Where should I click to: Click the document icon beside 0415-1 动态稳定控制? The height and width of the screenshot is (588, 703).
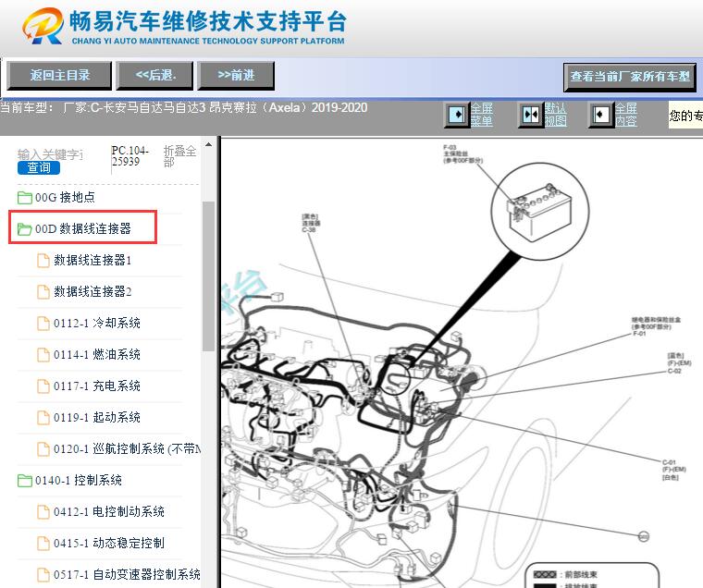click(x=43, y=544)
